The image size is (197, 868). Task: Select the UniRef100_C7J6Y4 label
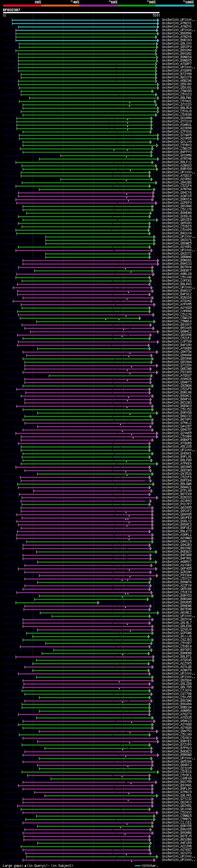tap(177, 690)
